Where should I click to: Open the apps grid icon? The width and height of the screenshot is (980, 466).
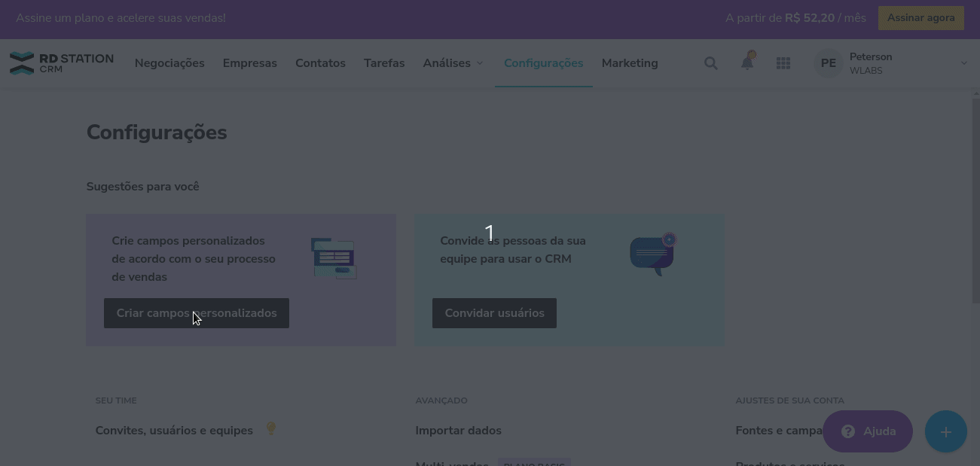tap(783, 63)
